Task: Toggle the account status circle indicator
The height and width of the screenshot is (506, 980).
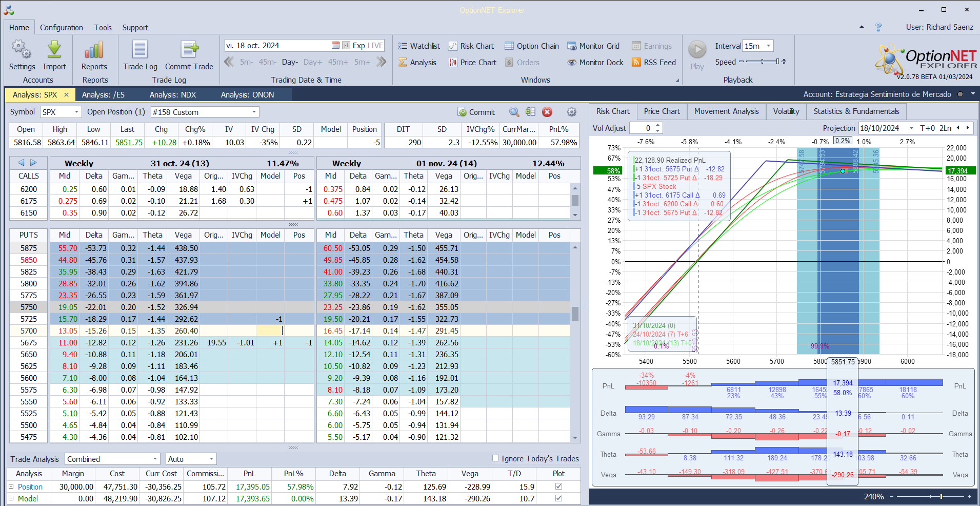Action: pos(960,94)
